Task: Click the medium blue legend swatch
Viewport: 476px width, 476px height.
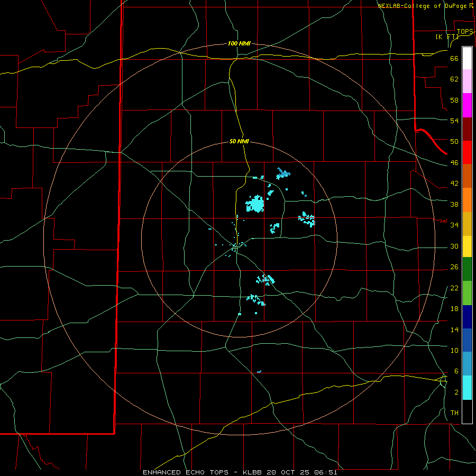Action: 467,340
